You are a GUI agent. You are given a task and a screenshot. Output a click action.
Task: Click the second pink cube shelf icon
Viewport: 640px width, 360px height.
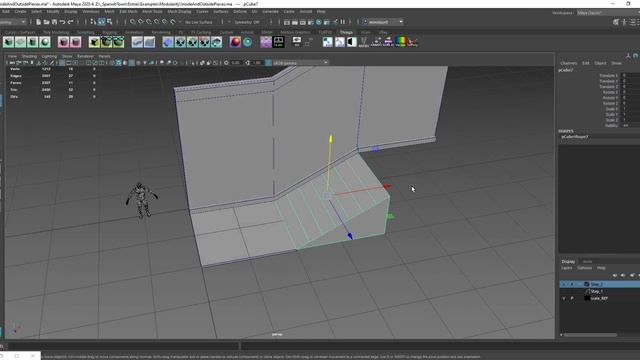tap(76, 42)
